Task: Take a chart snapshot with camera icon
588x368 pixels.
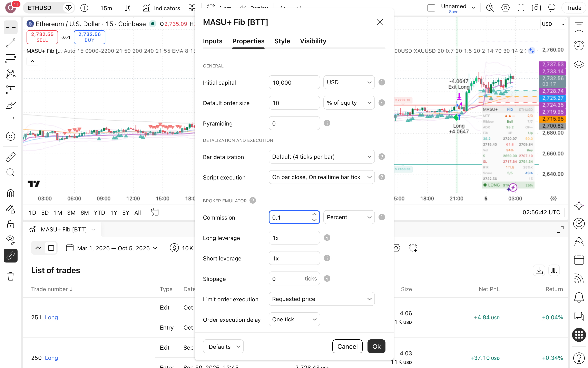Action: pyautogui.click(x=536, y=8)
